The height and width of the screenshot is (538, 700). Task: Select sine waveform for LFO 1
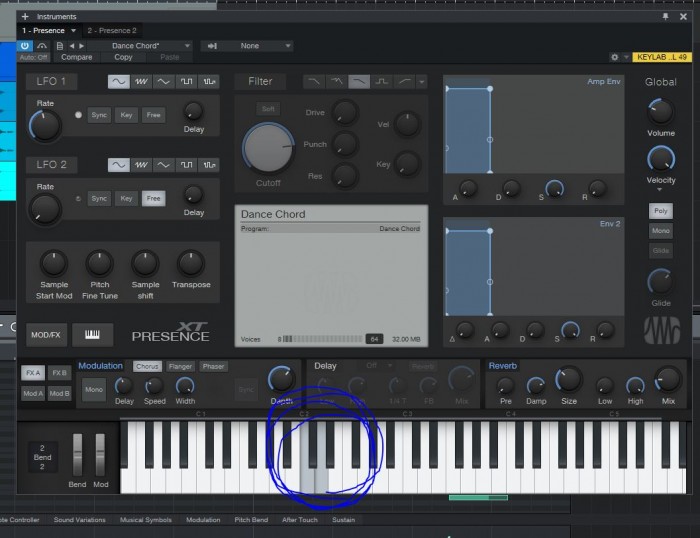119,81
